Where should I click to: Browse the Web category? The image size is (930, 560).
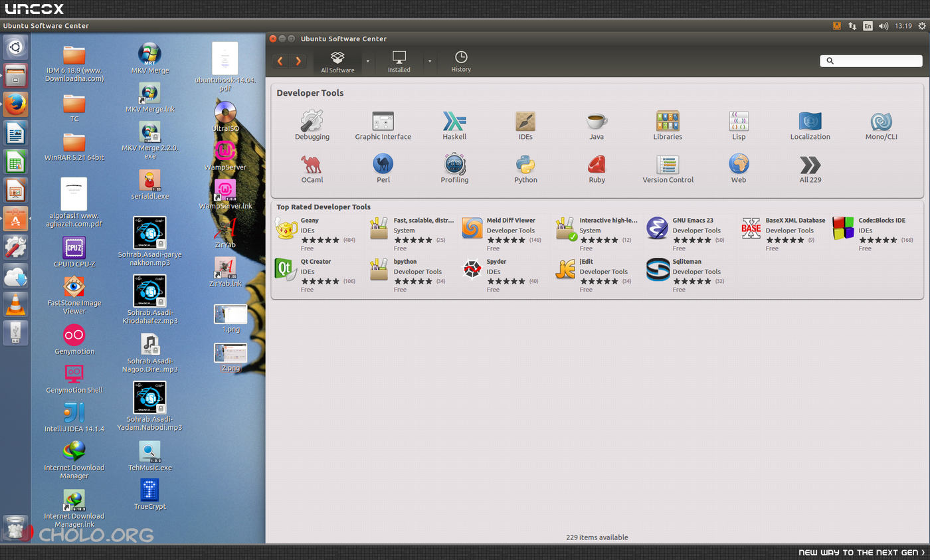click(x=739, y=169)
